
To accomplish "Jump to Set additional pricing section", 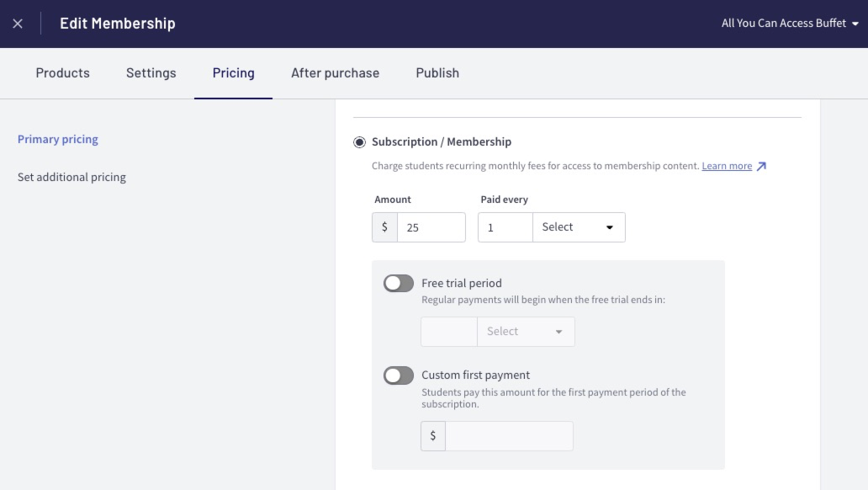I will coord(72,177).
